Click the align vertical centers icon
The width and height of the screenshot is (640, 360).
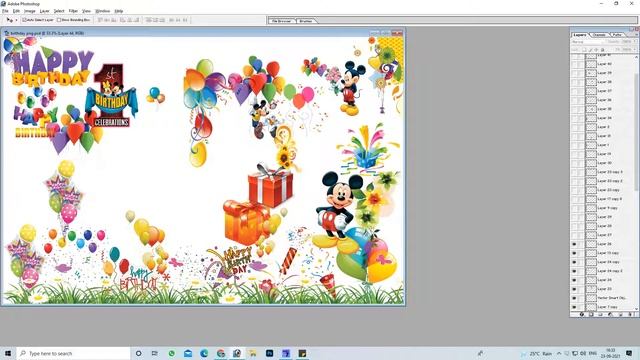tap(107, 20)
